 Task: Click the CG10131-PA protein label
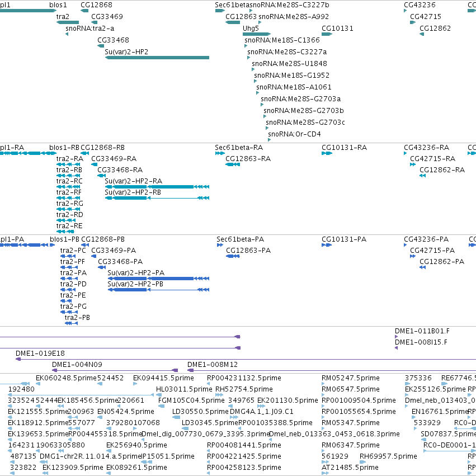[x=344, y=239]
